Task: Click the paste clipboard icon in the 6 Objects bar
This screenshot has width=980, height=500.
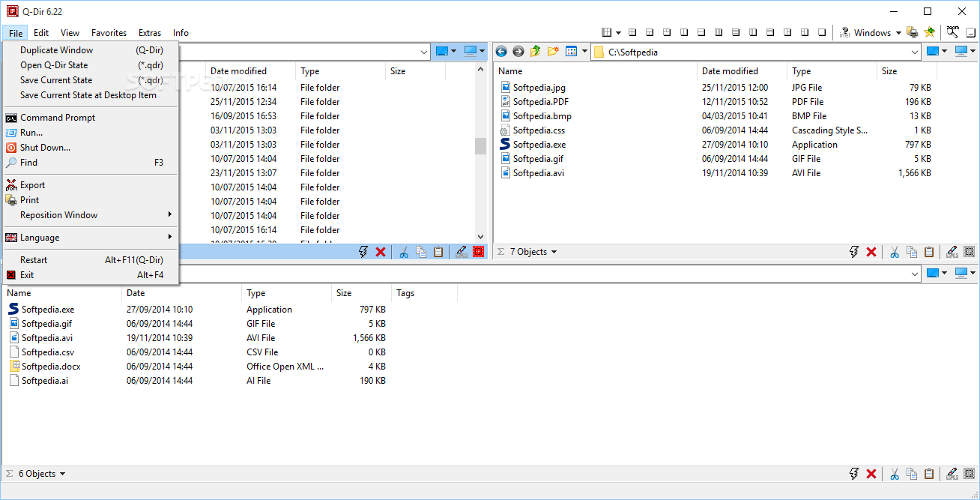Action: click(929, 474)
